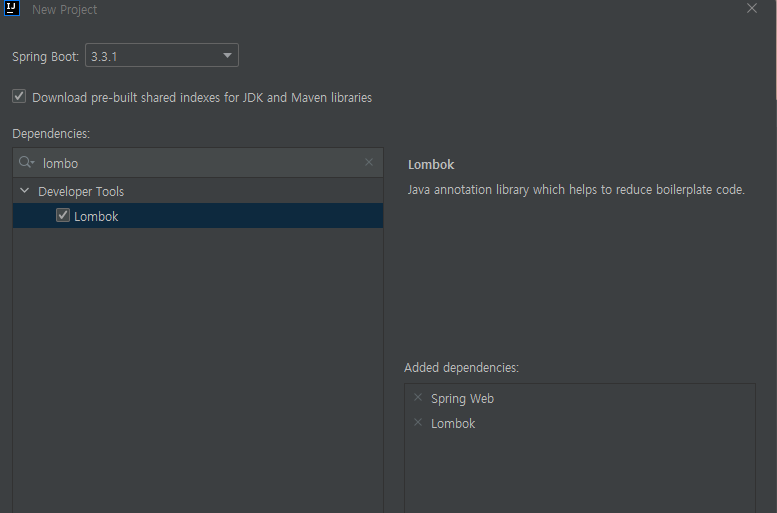Click the IntelliJ IDEA logo icon
This screenshot has width=777, height=513.
pyautogui.click(x=11, y=8)
